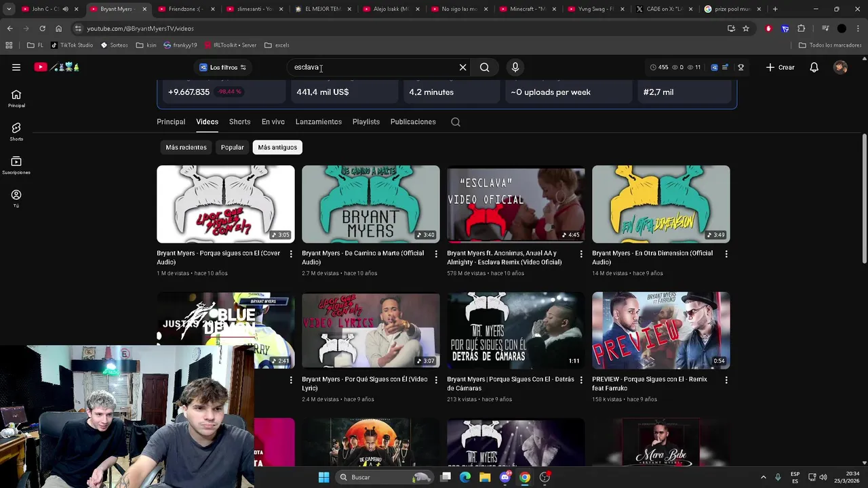Select the Popular filter chip

[x=232, y=147]
